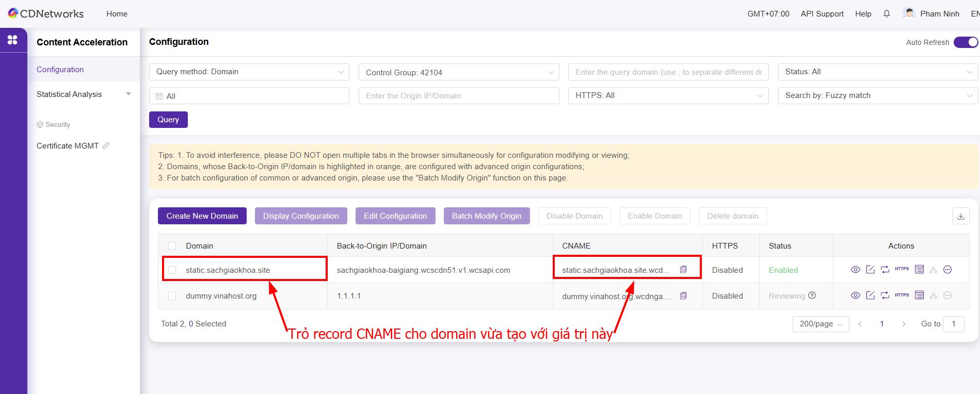The height and width of the screenshot is (394, 980).
Task: Open more actions for static.sachgiaokhoa.site
Action: click(x=947, y=270)
